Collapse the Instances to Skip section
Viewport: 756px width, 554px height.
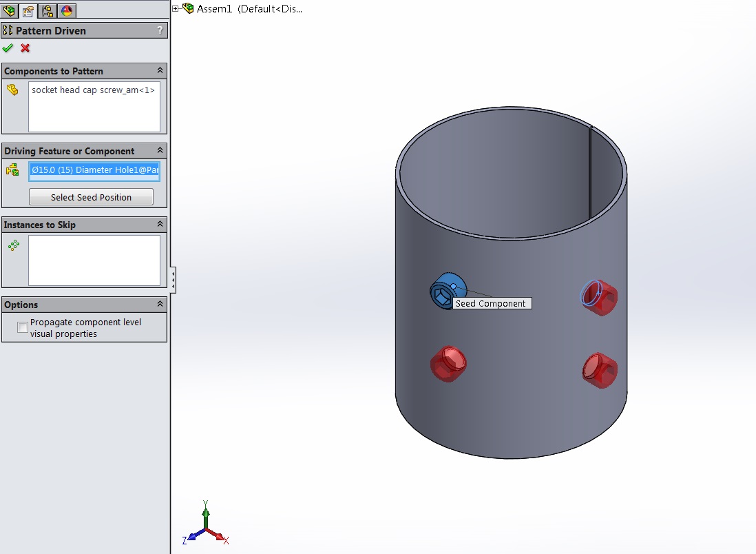[160, 225]
